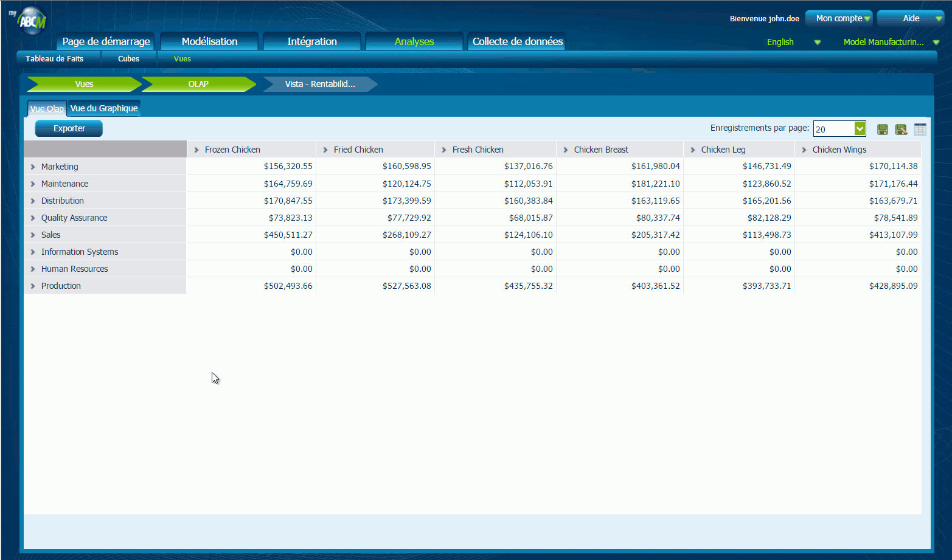Screen dimensions: 952x560
Task: Click Production Fried Chicken value $527,563.08
Action: point(406,286)
